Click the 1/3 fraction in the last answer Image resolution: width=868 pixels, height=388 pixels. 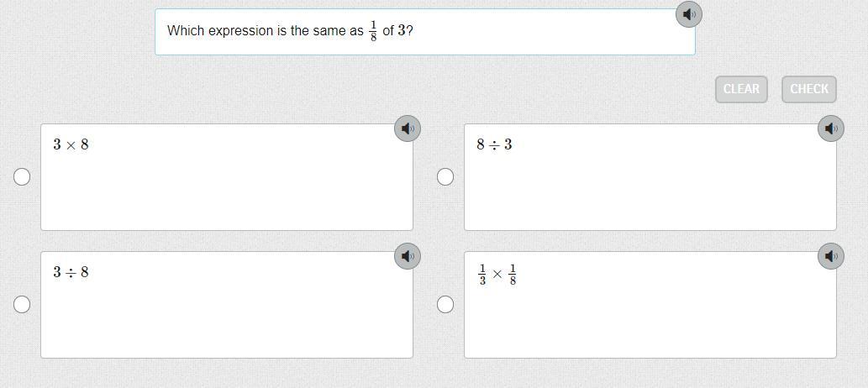[x=482, y=275]
